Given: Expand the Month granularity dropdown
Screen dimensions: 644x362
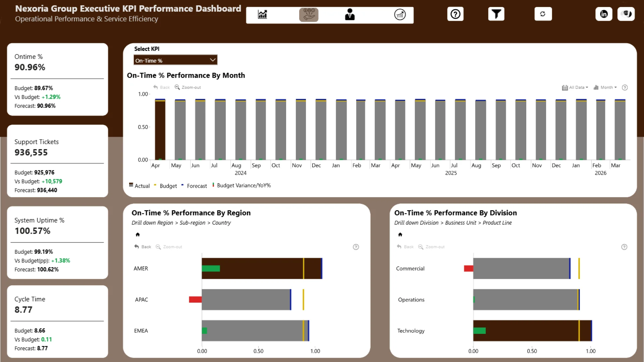Looking at the screenshot, I should click(x=605, y=87).
